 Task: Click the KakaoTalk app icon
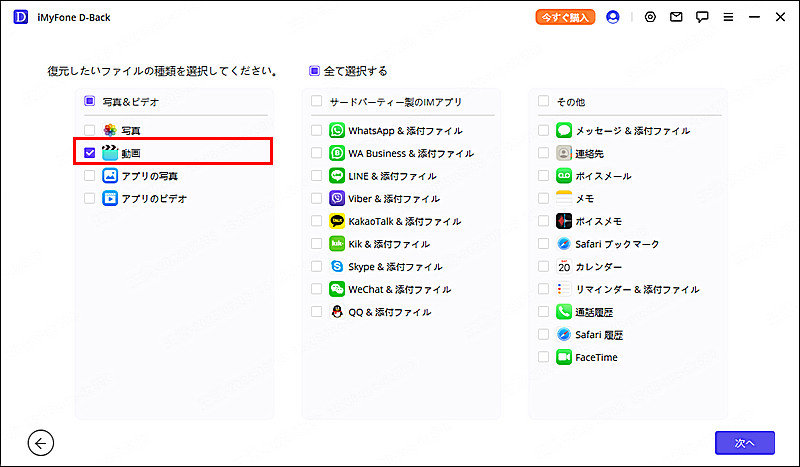click(337, 221)
